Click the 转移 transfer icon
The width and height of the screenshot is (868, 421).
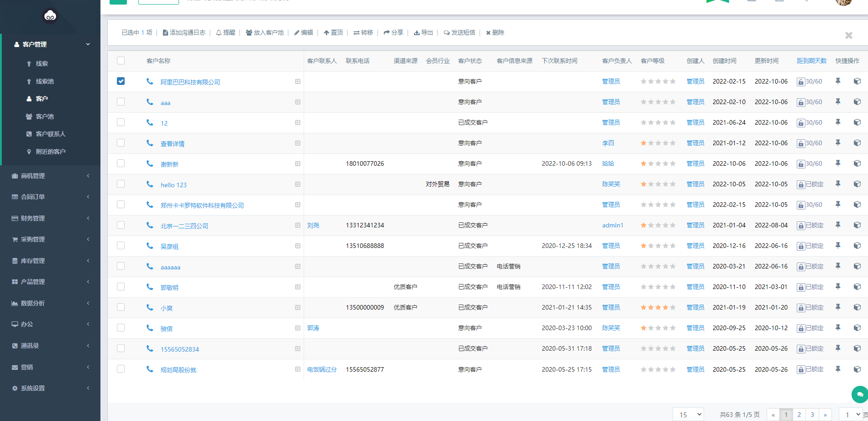(x=357, y=32)
